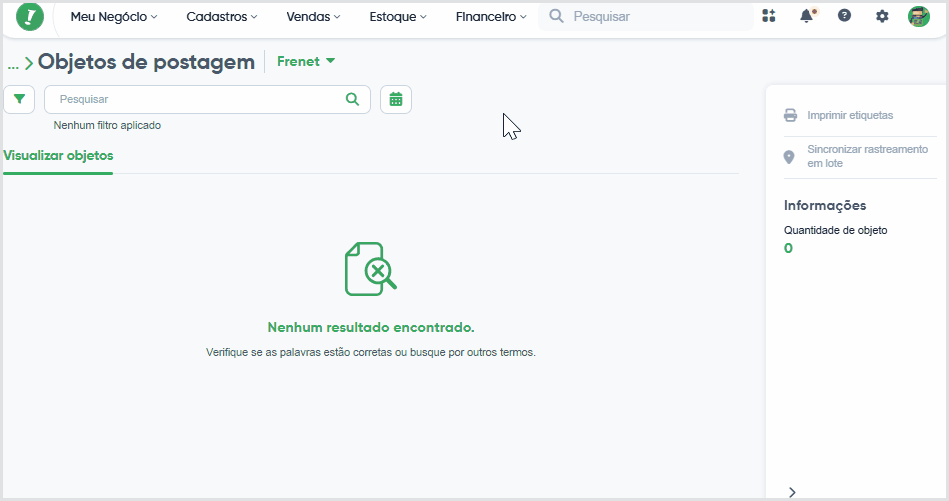Screen dimensions: 949x501
Task: Open notifications bell
Action: [x=807, y=16]
